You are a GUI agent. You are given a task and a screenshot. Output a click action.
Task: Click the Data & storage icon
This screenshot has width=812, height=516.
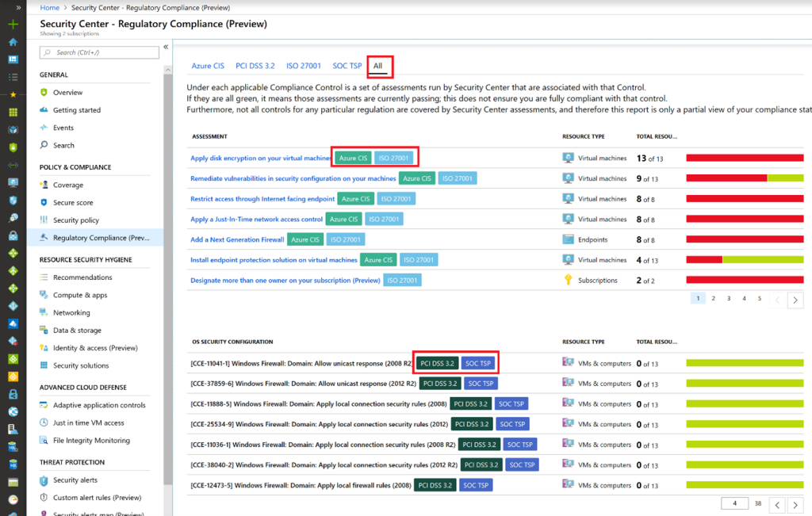point(44,331)
